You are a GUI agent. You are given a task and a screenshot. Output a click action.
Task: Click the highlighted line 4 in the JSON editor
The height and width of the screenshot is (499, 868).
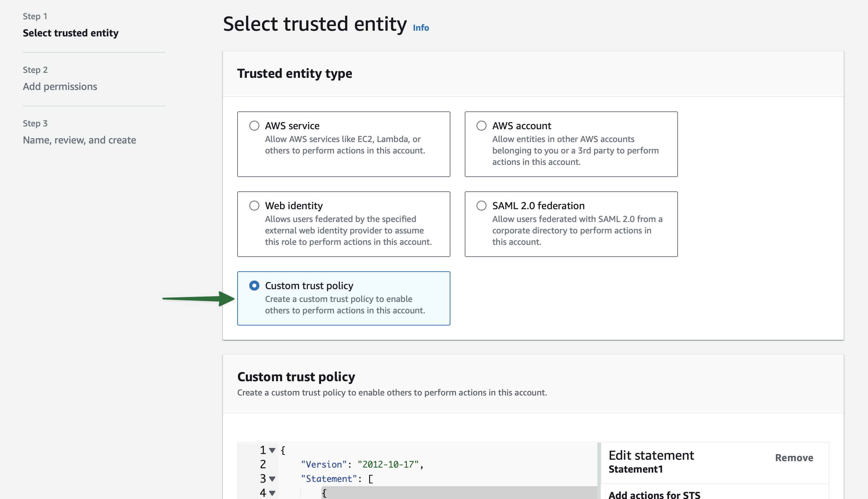(x=457, y=493)
